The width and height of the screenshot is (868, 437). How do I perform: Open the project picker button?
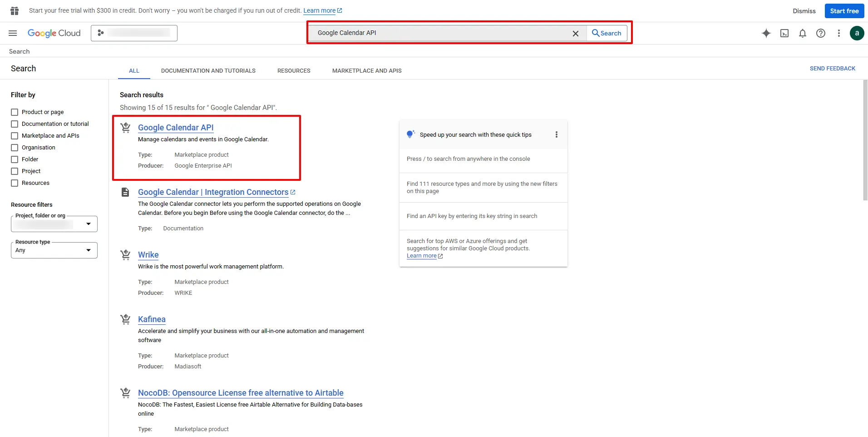click(134, 33)
